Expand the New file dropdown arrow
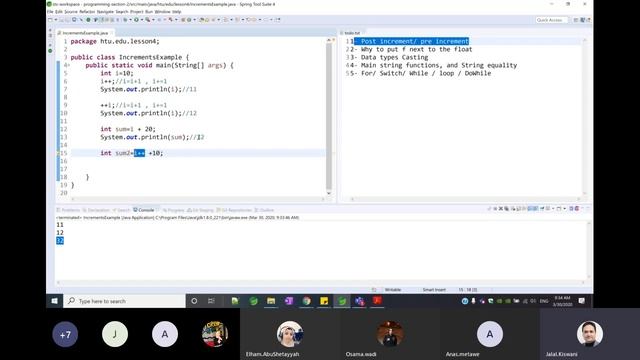The image size is (640, 360). coord(56,20)
